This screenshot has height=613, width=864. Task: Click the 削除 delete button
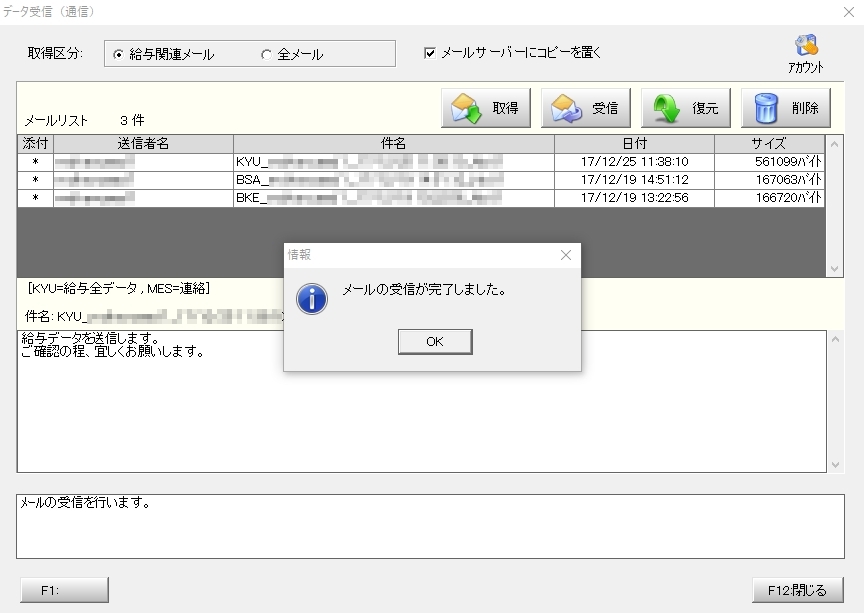point(785,108)
